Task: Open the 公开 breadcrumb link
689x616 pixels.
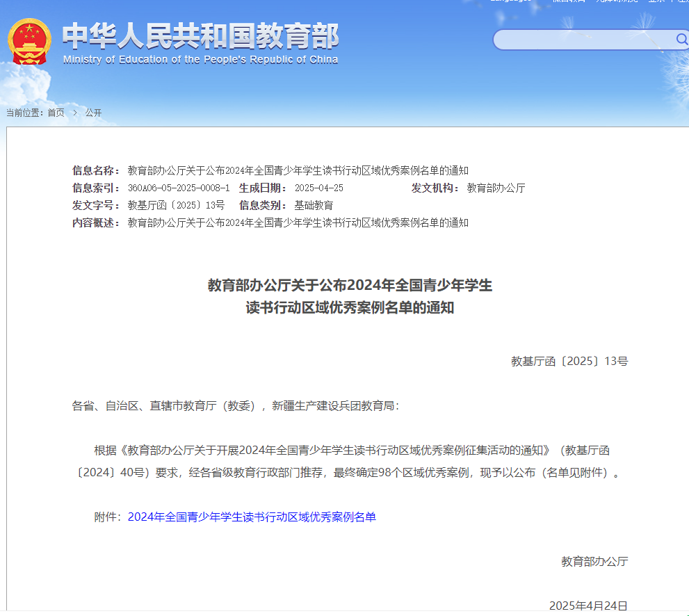Action: 93,113
